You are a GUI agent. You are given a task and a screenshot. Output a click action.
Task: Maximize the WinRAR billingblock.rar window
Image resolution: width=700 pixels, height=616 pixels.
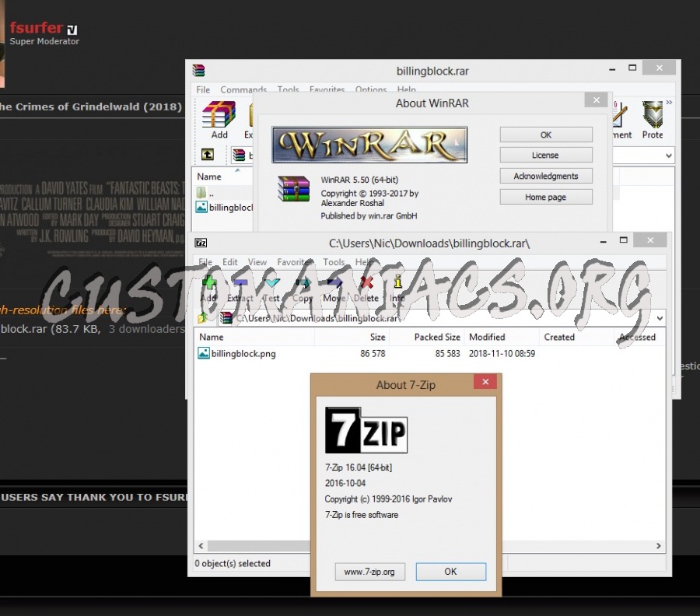(632, 68)
